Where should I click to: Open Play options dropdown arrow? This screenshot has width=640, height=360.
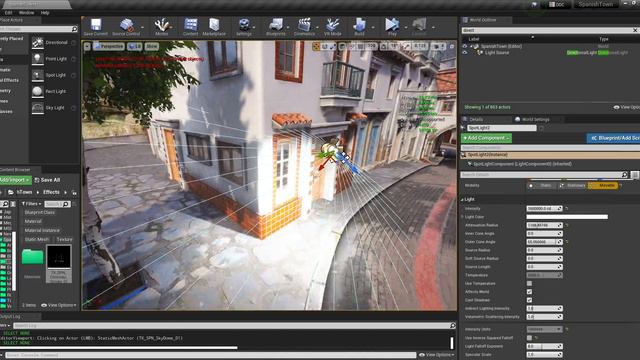(405, 27)
